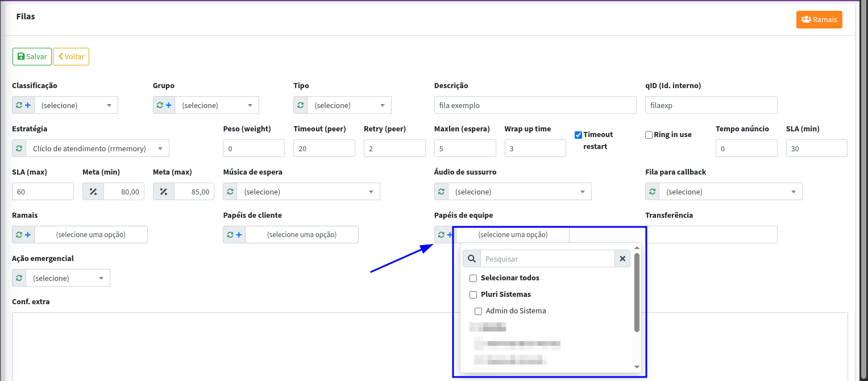Refresh the Música de espera options
This screenshot has height=381, width=868.
[x=230, y=192]
